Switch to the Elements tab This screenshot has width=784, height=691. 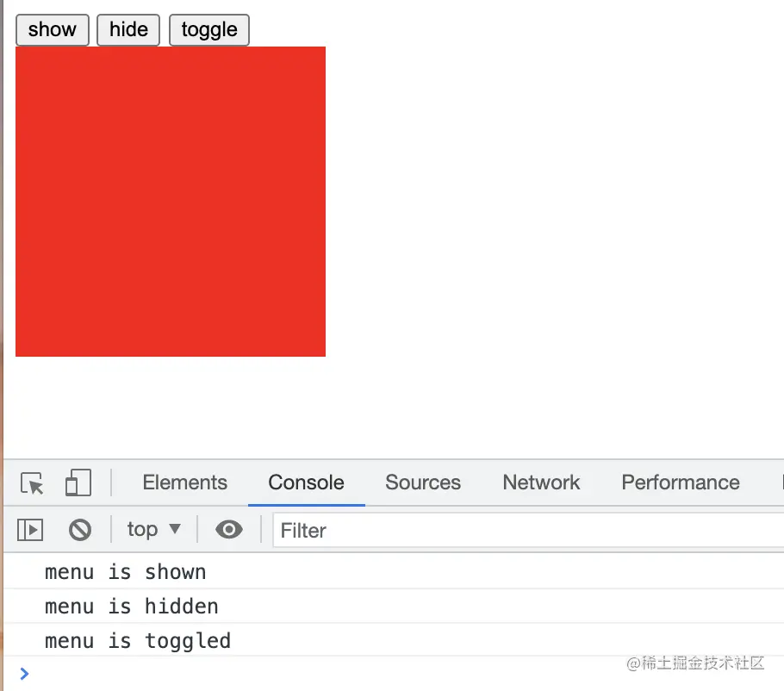coord(184,483)
